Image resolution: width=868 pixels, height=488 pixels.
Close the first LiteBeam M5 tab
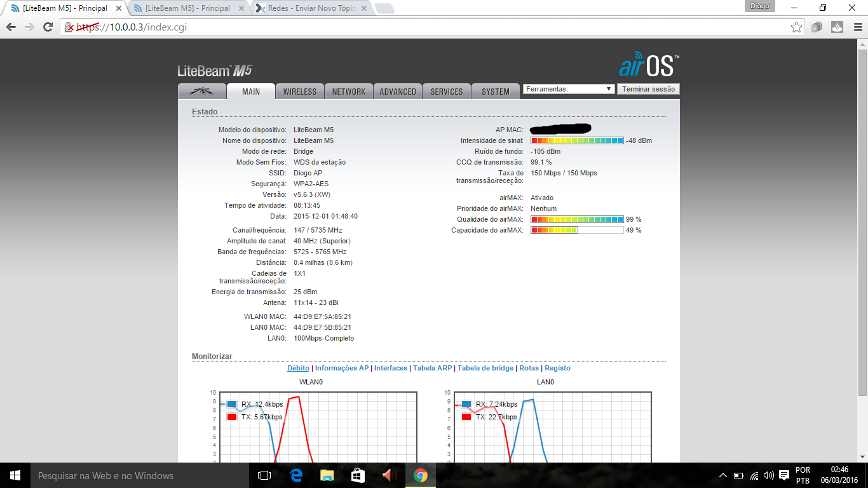tap(118, 9)
